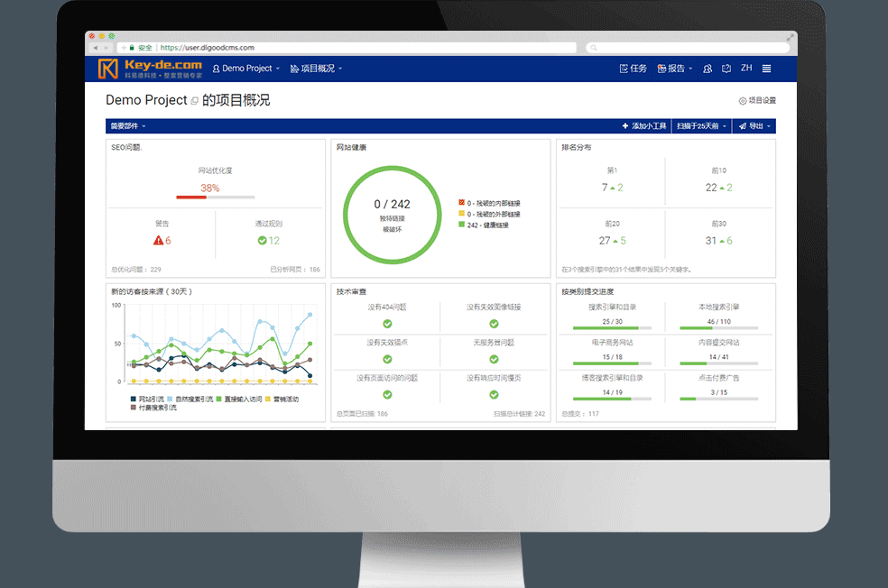Click the 总页面已扫描: 186 text
The image size is (888, 588).
(363, 414)
